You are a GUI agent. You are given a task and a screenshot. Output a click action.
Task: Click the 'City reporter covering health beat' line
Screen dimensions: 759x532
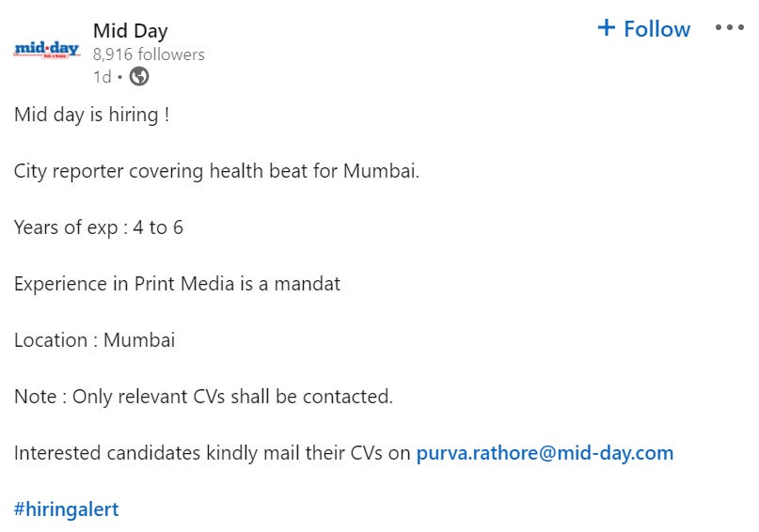tap(216, 171)
